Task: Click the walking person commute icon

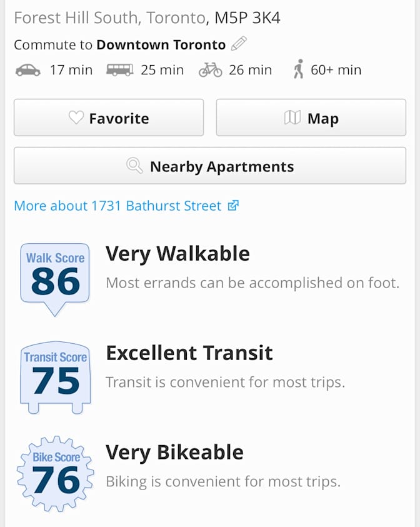Action: tap(298, 70)
